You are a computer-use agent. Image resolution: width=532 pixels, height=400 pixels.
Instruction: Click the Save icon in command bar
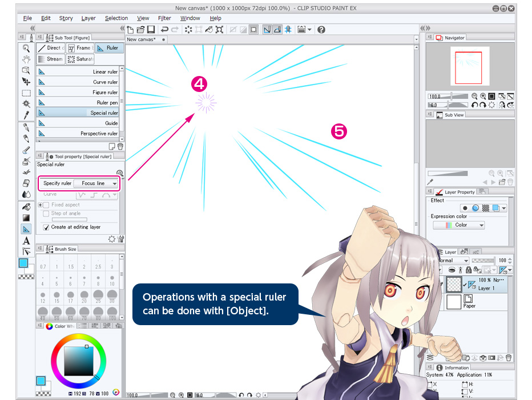[x=151, y=29]
